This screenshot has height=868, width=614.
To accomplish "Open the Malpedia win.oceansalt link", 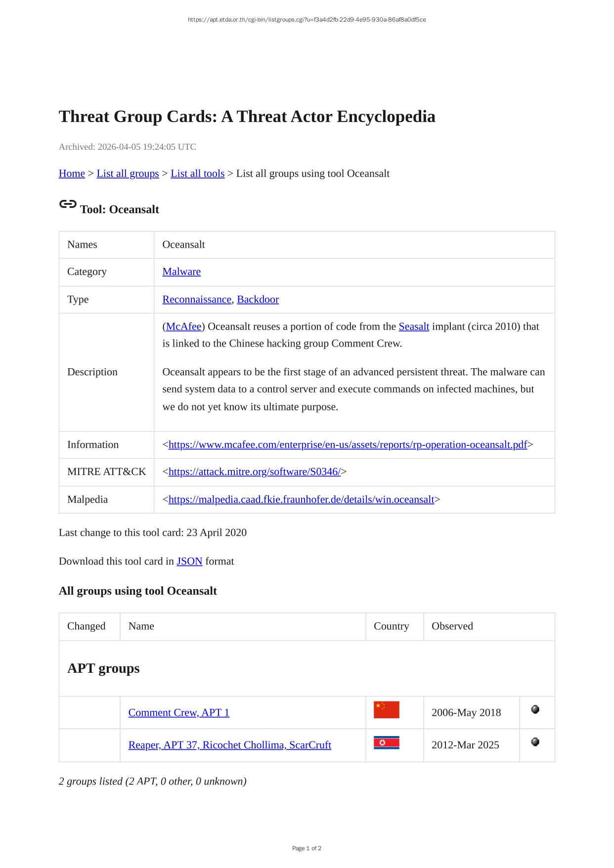I will 301,500.
